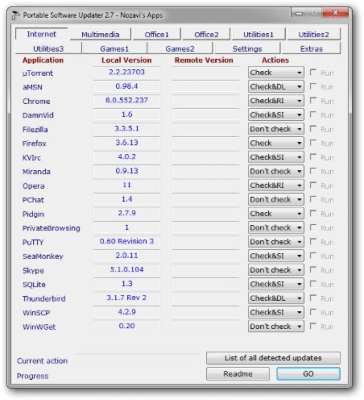Viewport: 364px width, 400px height.
Task: Click Opera local version 11
Action: 126,185
